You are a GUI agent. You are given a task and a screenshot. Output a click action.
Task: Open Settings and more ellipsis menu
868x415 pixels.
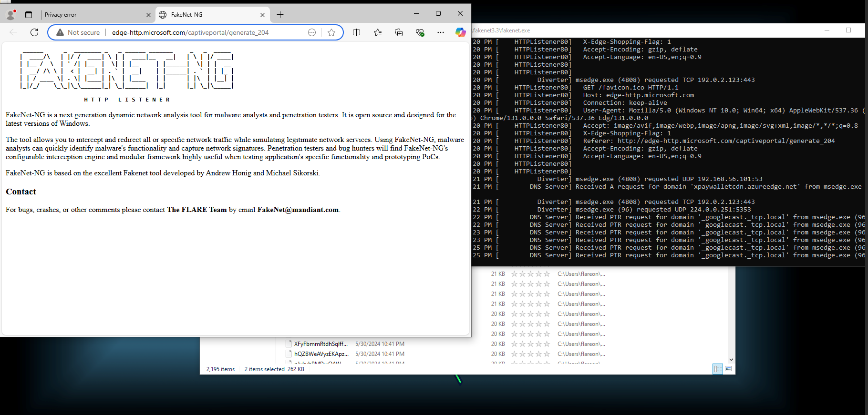coord(440,32)
